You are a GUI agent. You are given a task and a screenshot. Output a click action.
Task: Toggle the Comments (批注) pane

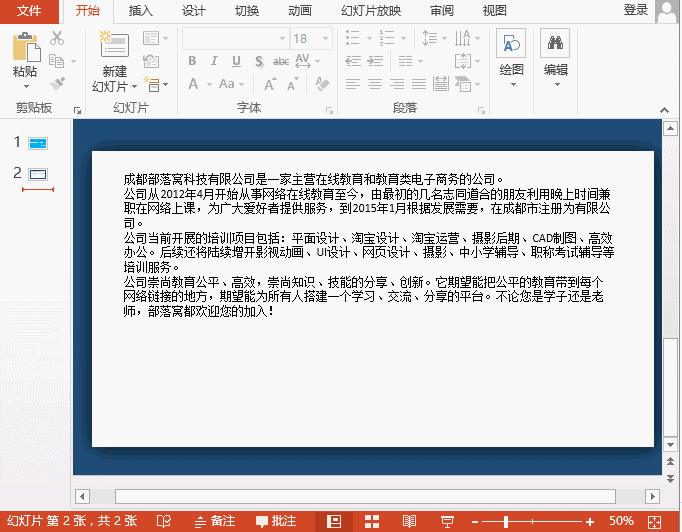(276, 521)
